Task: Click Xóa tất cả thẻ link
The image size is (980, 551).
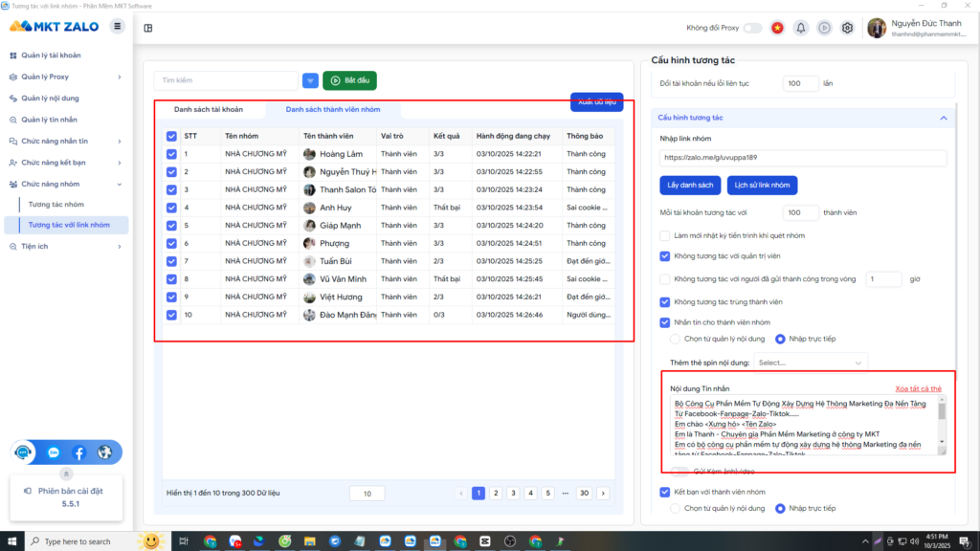Action: point(918,388)
